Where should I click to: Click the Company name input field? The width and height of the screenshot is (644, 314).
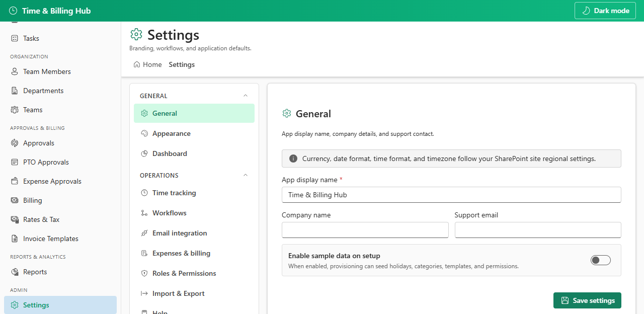[365, 230]
